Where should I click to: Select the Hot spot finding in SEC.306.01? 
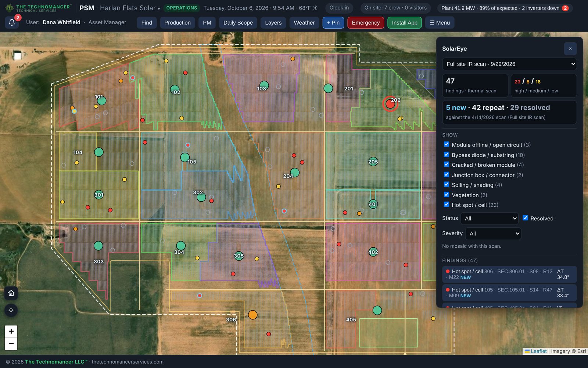point(509,275)
